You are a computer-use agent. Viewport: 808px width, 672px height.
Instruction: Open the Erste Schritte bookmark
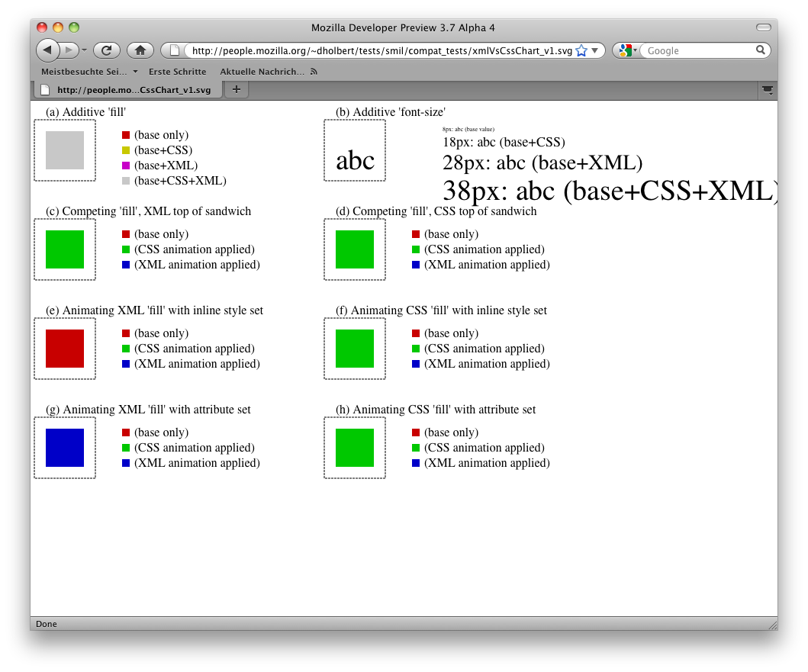177,72
